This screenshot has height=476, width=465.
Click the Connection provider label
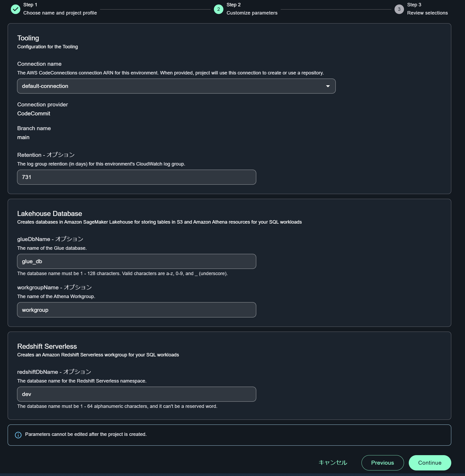[43, 105]
